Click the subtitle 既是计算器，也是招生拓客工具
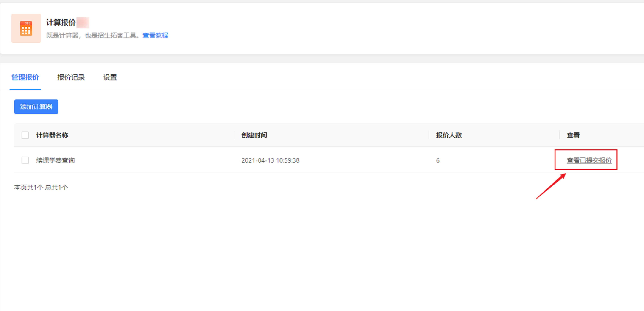 coord(92,35)
